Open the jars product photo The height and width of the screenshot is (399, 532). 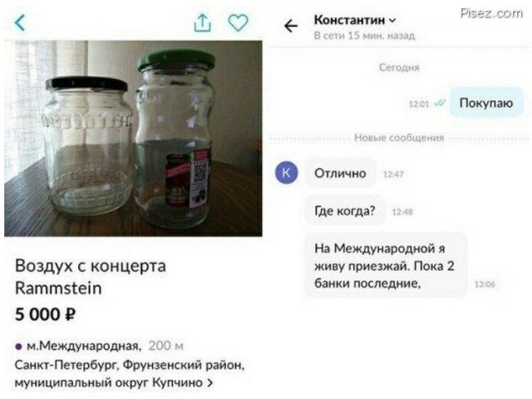tap(133, 138)
